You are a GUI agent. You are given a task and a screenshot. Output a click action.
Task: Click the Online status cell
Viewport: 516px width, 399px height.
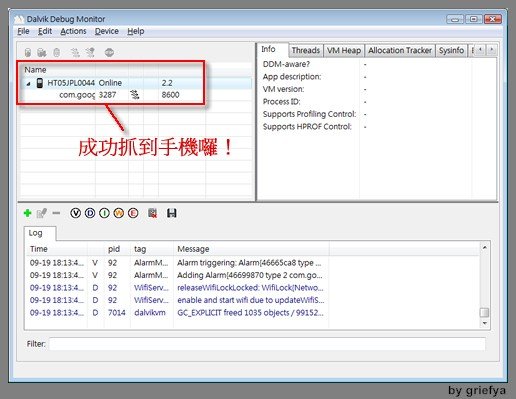point(110,83)
